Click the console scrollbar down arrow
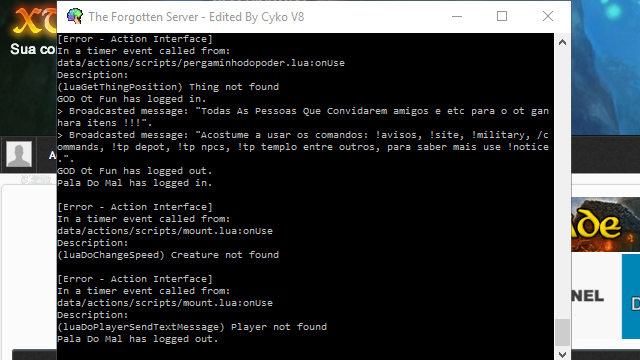 pyautogui.click(x=562, y=354)
